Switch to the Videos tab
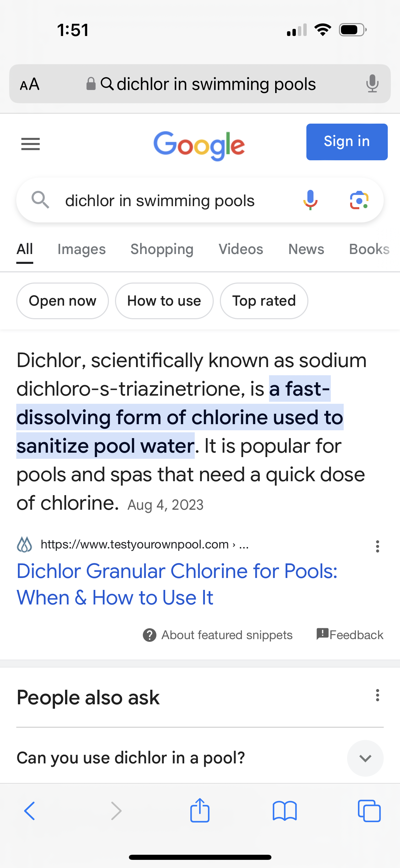Image resolution: width=400 pixels, height=868 pixels. (x=241, y=249)
